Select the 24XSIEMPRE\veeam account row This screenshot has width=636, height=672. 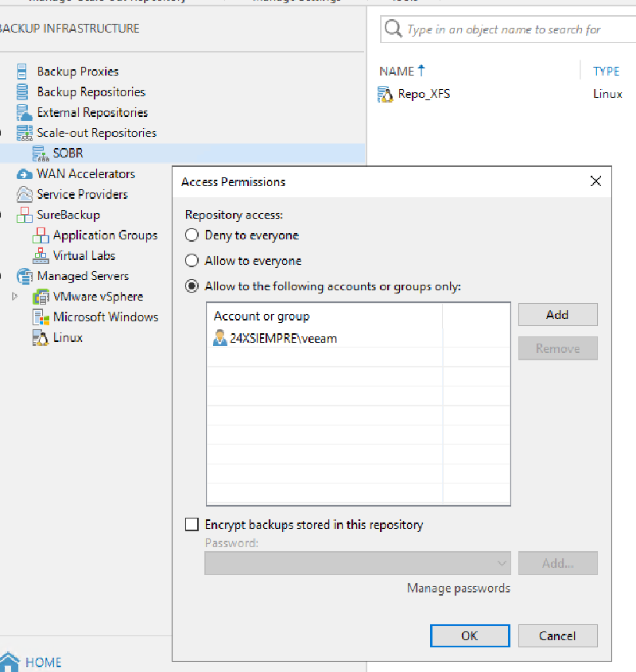pyautogui.click(x=359, y=338)
